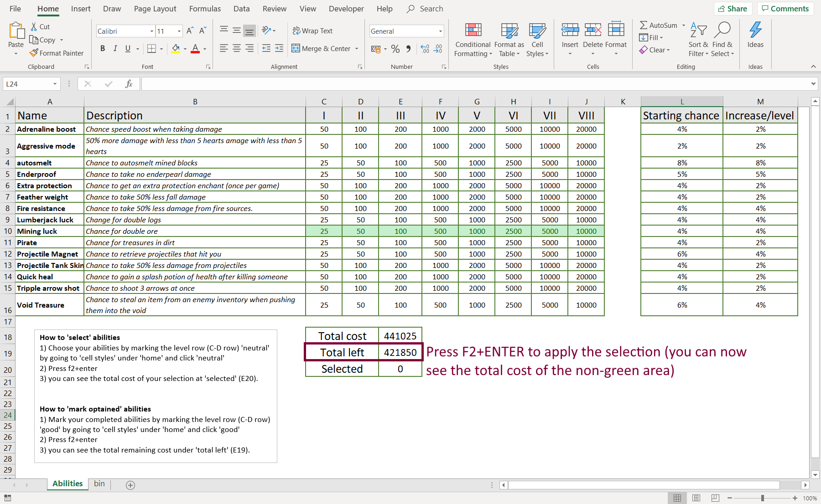This screenshot has width=821, height=504.
Task: Add a new sheet with the plus icon
Action: [x=130, y=485]
